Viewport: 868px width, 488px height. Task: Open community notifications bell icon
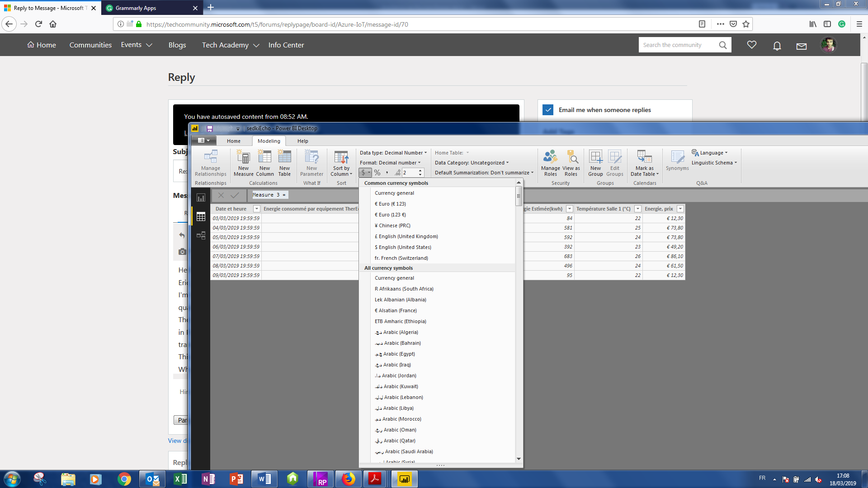click(x=777, y=45)
